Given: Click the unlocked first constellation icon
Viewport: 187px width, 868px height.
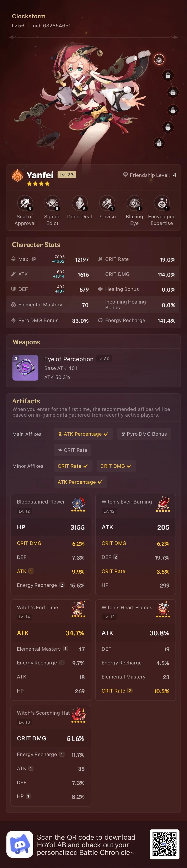Looking at the screenshot, I should (159, 59).
